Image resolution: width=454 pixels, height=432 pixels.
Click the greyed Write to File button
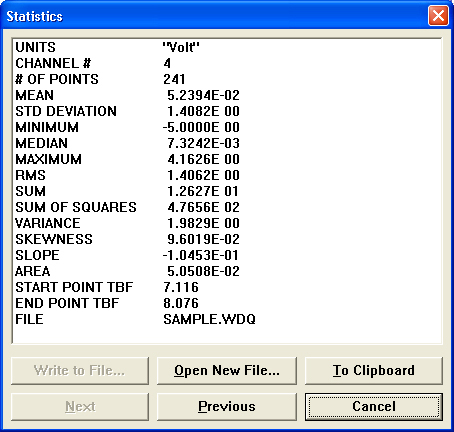click(x=80, y=371)
